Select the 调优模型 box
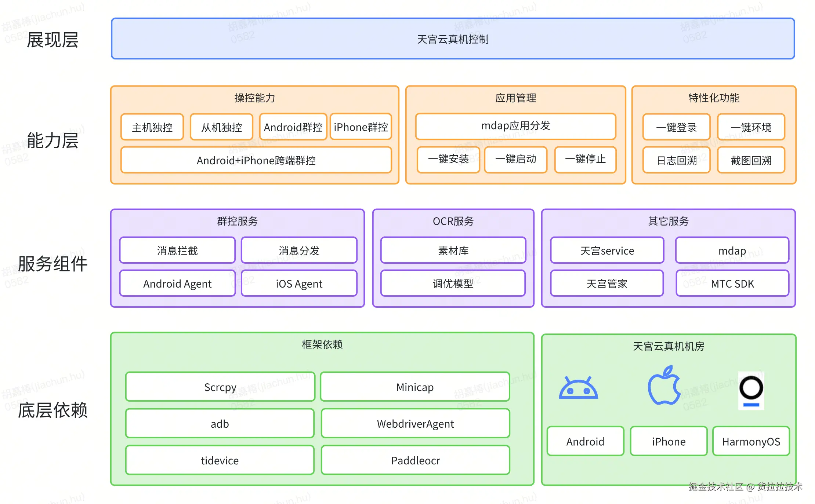 [x=453, y=284]
